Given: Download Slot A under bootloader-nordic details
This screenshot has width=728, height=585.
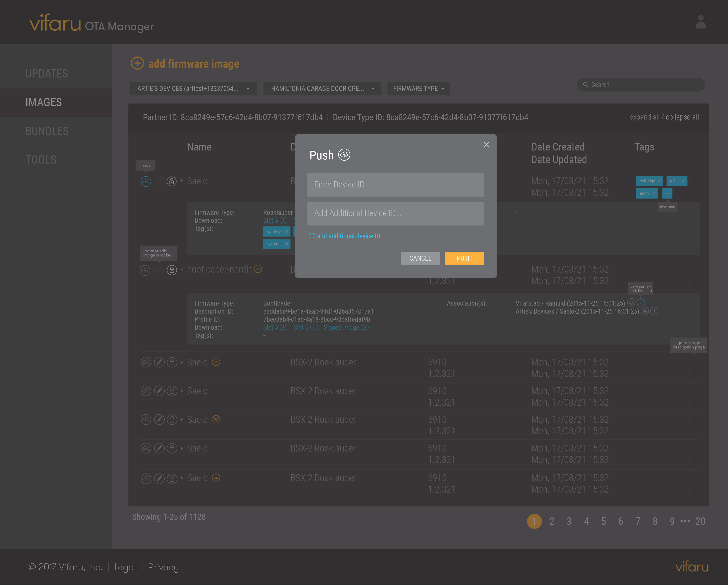Looking at the screenshot, I should 275,327.
